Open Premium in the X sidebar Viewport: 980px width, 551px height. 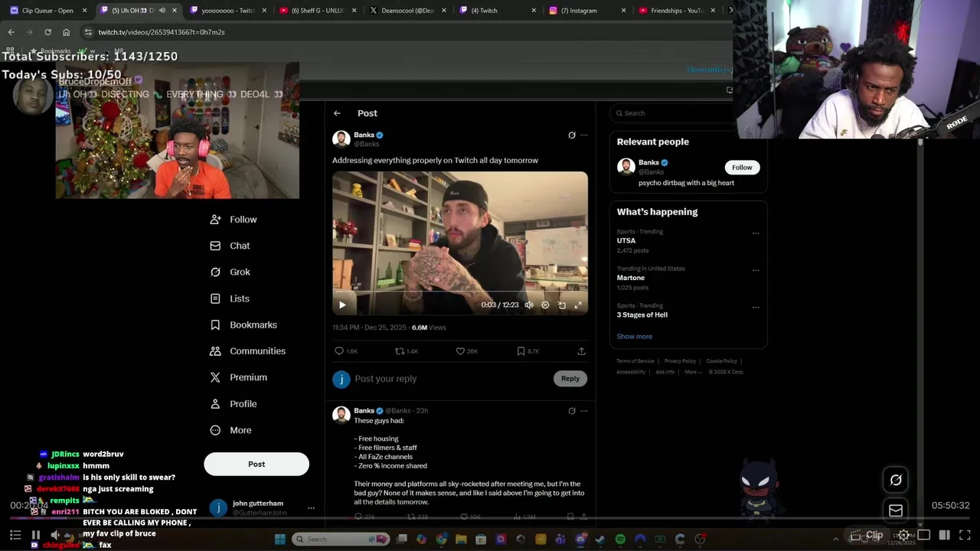[239, 377]
